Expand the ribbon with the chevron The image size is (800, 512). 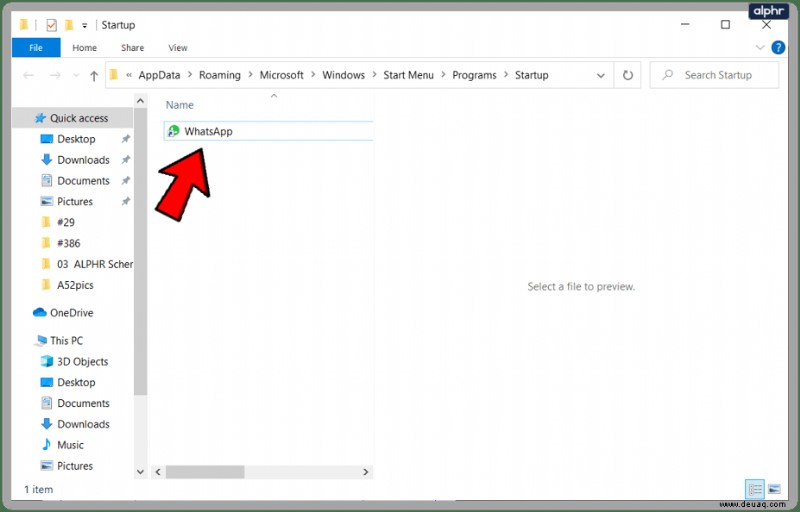click(760, 48)
